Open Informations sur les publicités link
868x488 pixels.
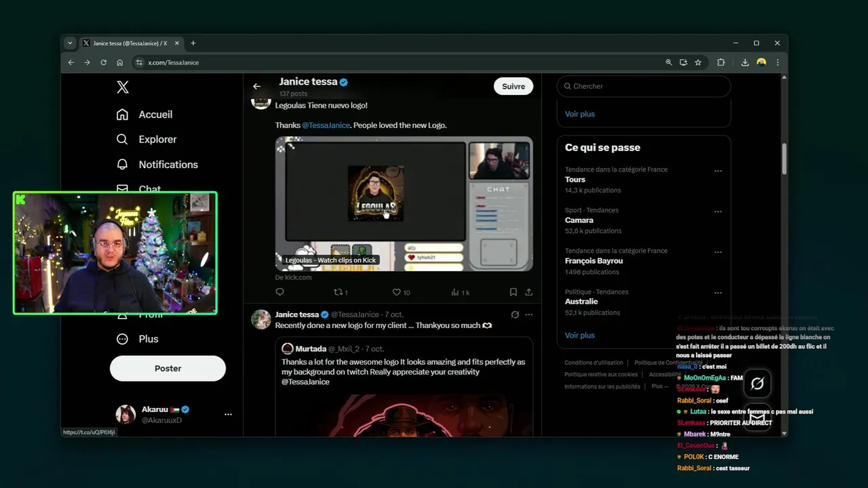pos(602,386)
